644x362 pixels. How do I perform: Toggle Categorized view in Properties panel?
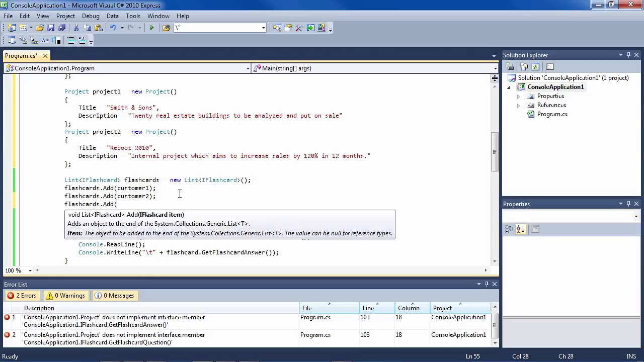pyautogui.click(x=509, y=229)
